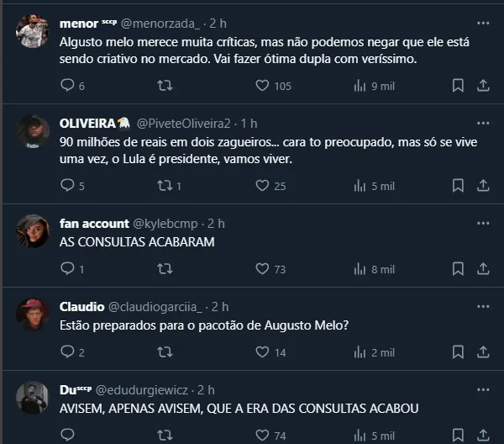Viewport: 504px width, 444px height.
Task: Like OLIVEIRA's tweet with 25 likes
Action: [262, 185]
